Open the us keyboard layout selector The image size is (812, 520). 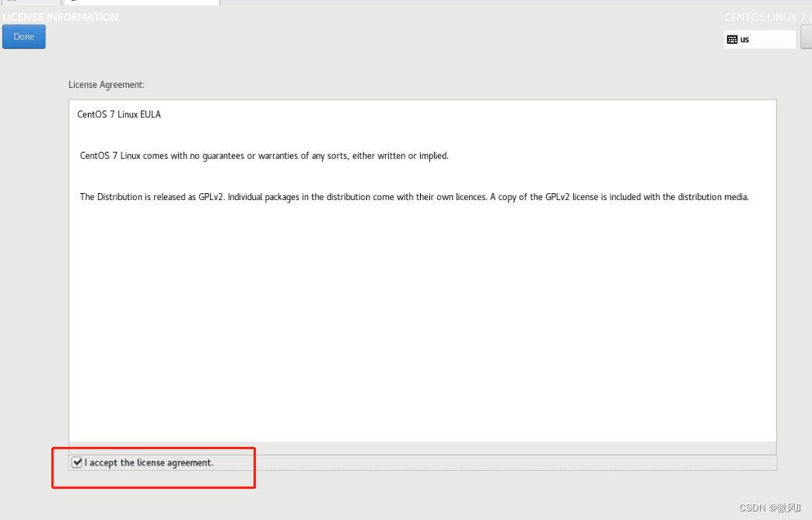click(760, 40)
